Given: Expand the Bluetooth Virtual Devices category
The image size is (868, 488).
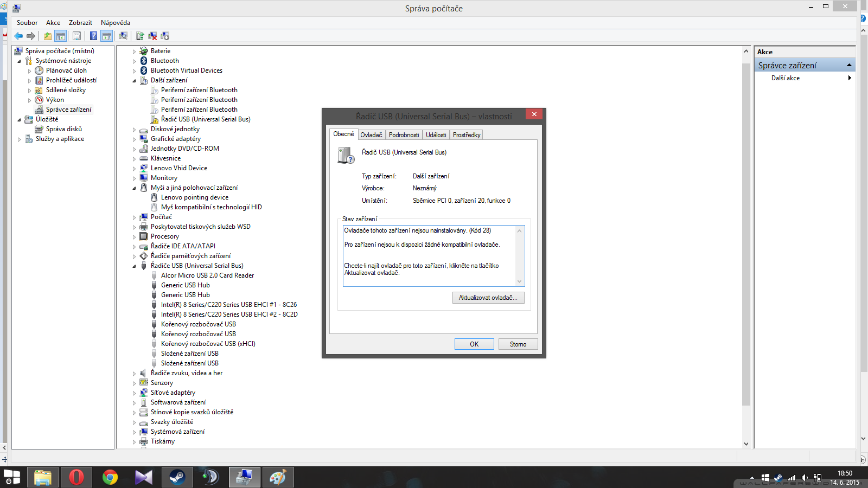Looking at the screenshot, I should pos(135,71).
